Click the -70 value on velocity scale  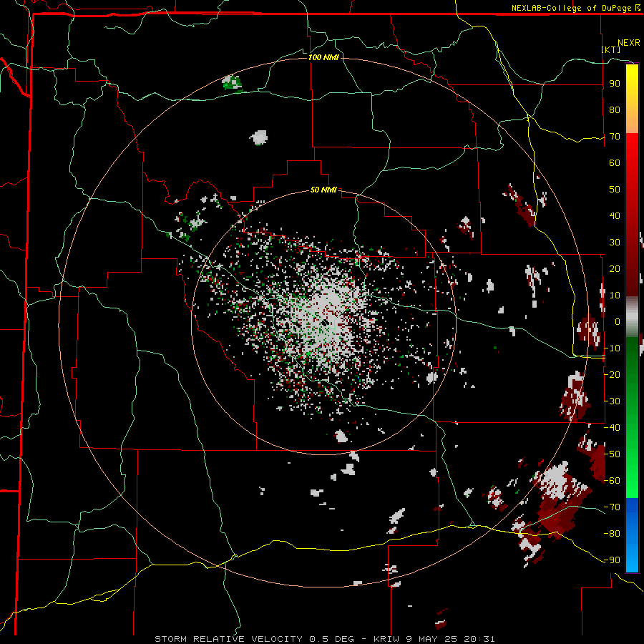612,507
